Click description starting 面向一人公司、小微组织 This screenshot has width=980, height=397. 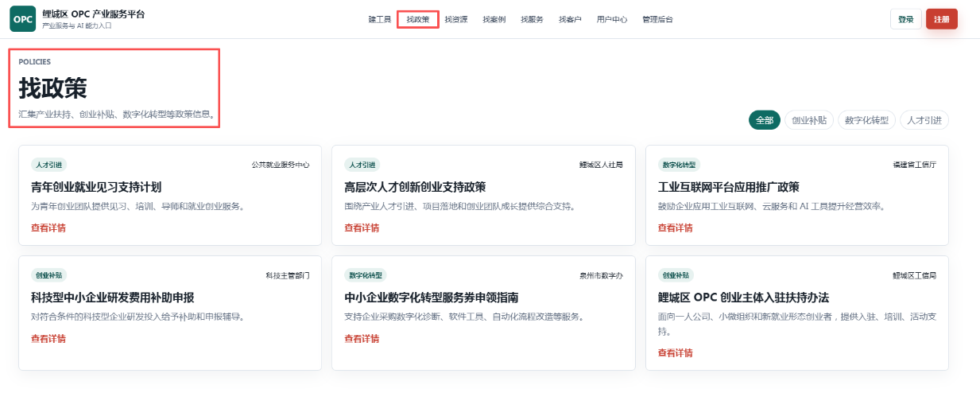click(797, 324)
